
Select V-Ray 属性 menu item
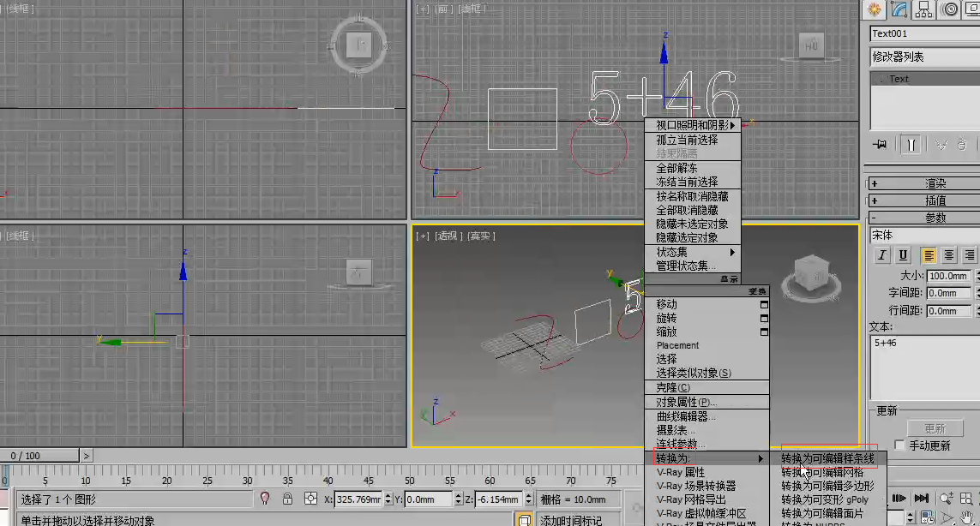(x=706, y=472)
